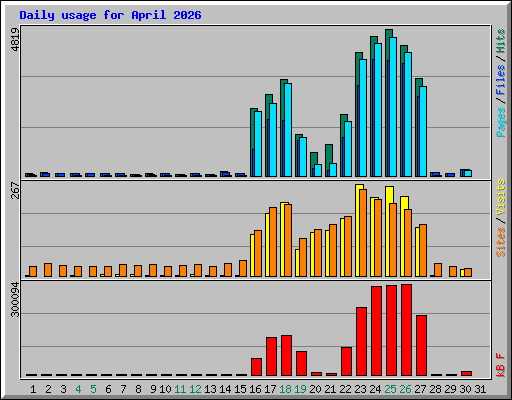Click the cyan pages bar for day 18
Viewport: 512px width, 400px height.
[288, 130]
